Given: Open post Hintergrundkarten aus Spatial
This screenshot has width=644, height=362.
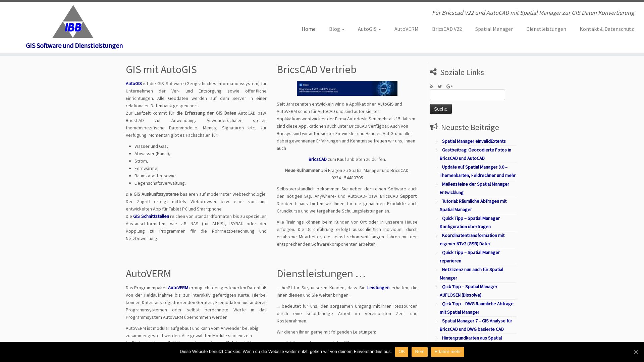Looking at the screenshot, I should (x=472, y=338).
